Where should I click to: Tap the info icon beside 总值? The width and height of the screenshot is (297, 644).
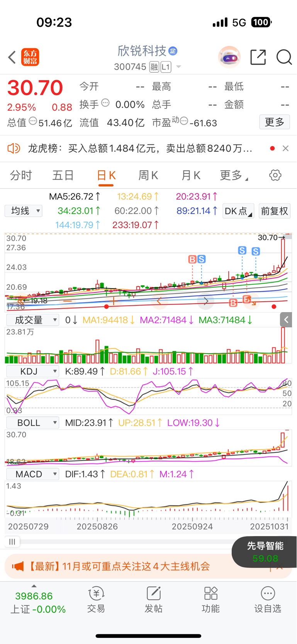click(x=33, y=121)
